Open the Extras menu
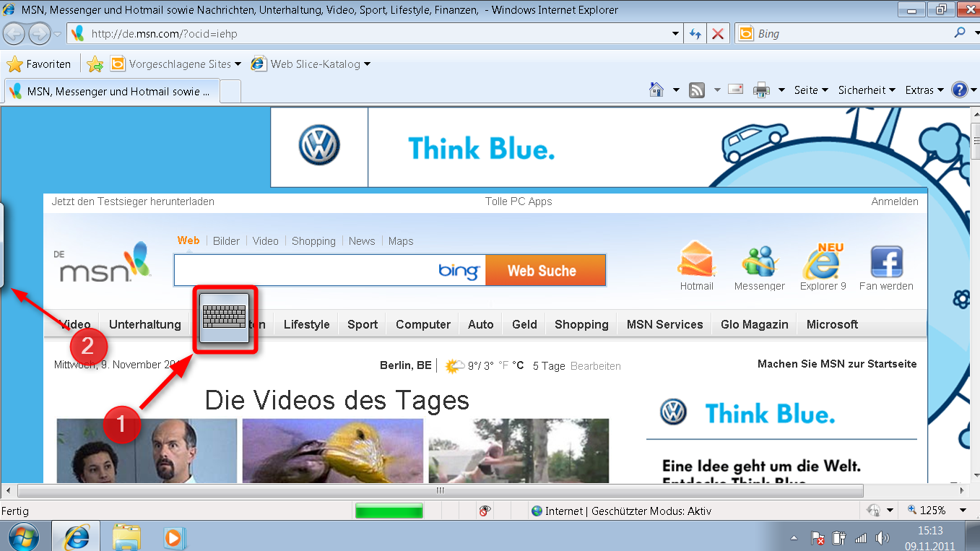Viewport: 980px width, 551px height. pyautogui.click(x=922, y=90)
